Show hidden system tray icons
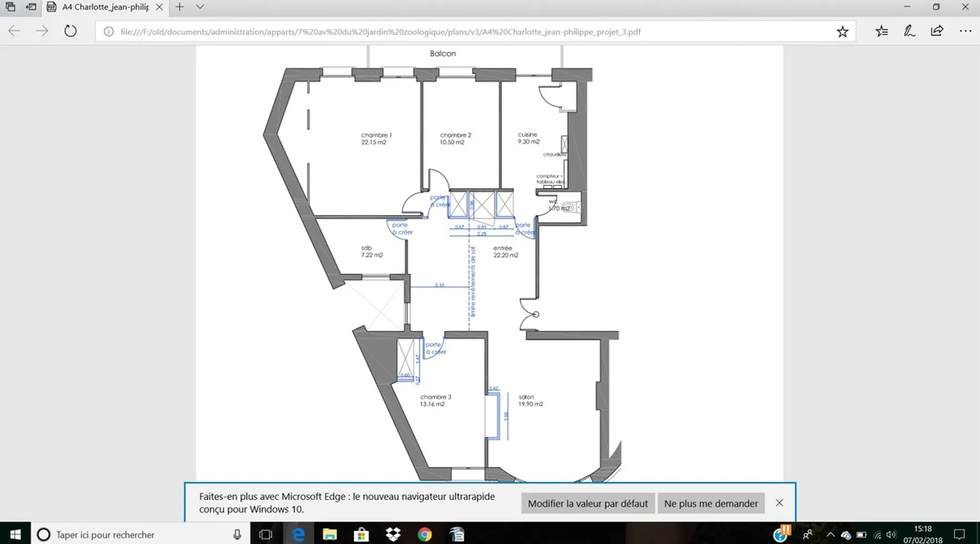The height and width of the screenshot is (544, 980). 830,534
